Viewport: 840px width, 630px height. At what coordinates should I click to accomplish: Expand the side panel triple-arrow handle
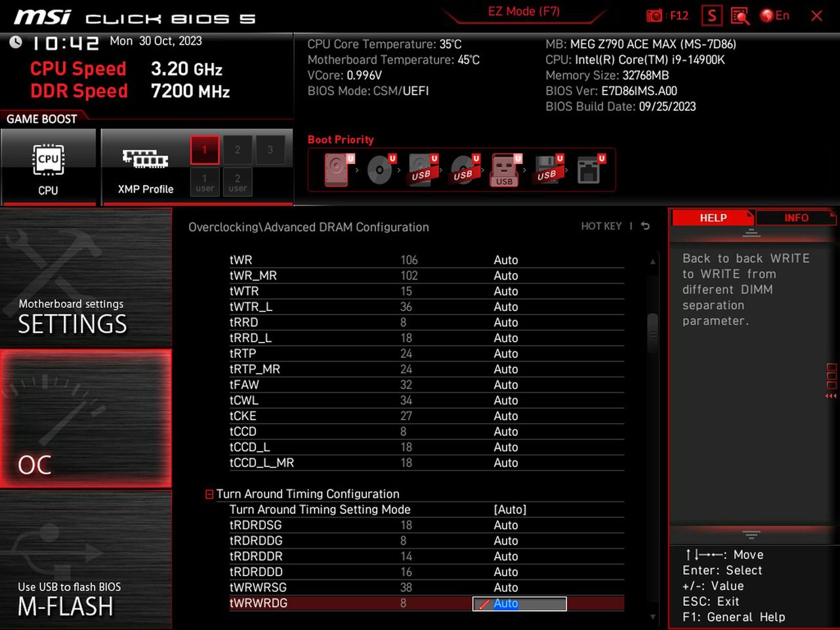point(831,396)
